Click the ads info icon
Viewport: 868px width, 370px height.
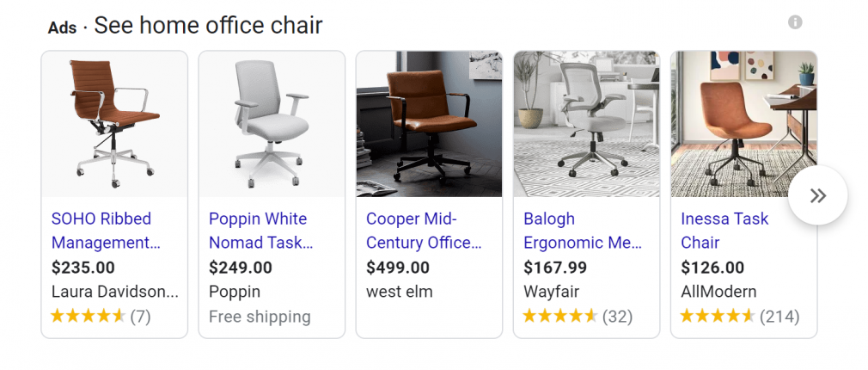coord(795,22)
